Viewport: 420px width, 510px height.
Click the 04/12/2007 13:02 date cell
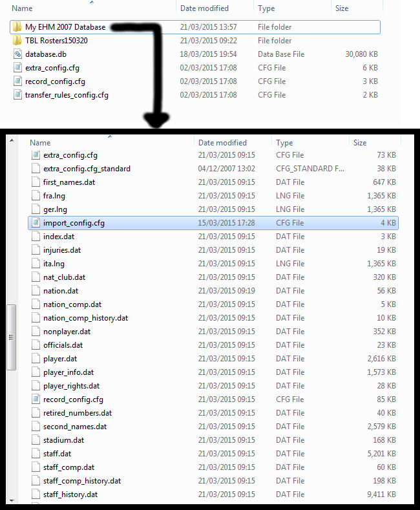click(227, 169)
